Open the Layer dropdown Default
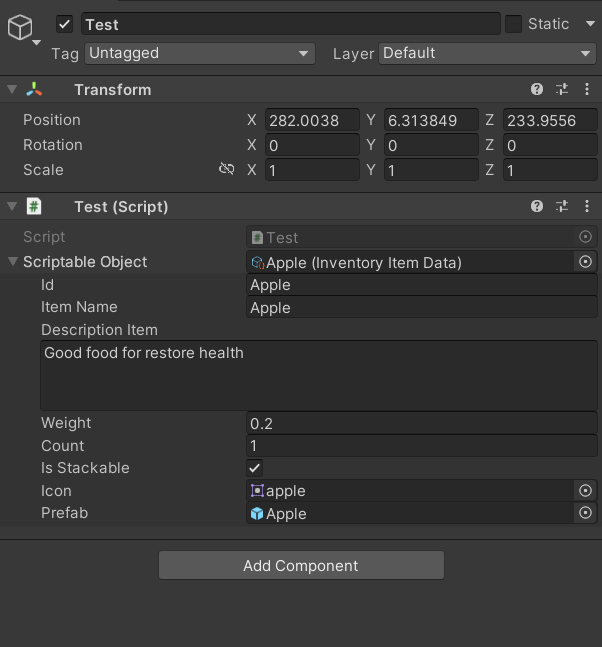The image size is (602, 647). [x=487, y=53]
